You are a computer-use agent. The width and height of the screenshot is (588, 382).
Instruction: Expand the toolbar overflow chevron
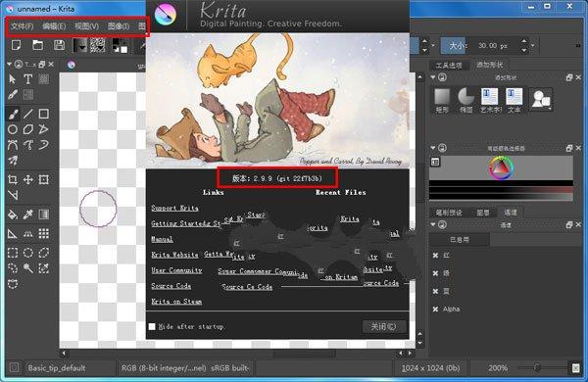[578, 46]
